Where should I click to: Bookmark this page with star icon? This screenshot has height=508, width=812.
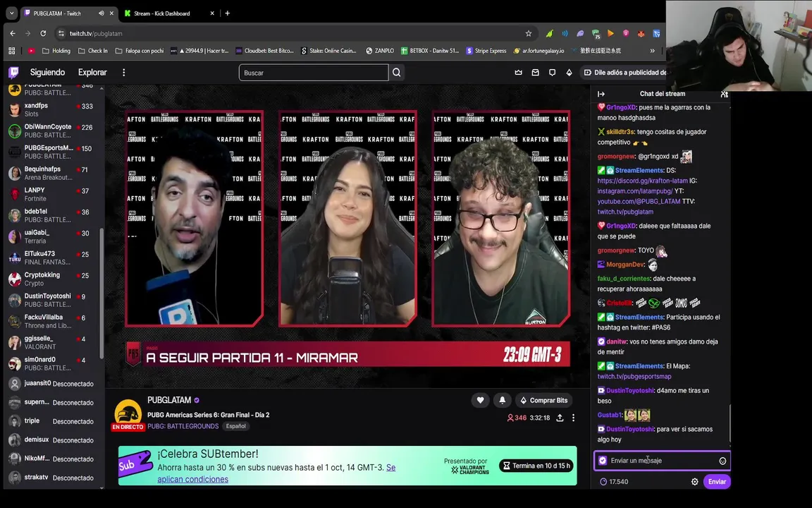(528, 33)
